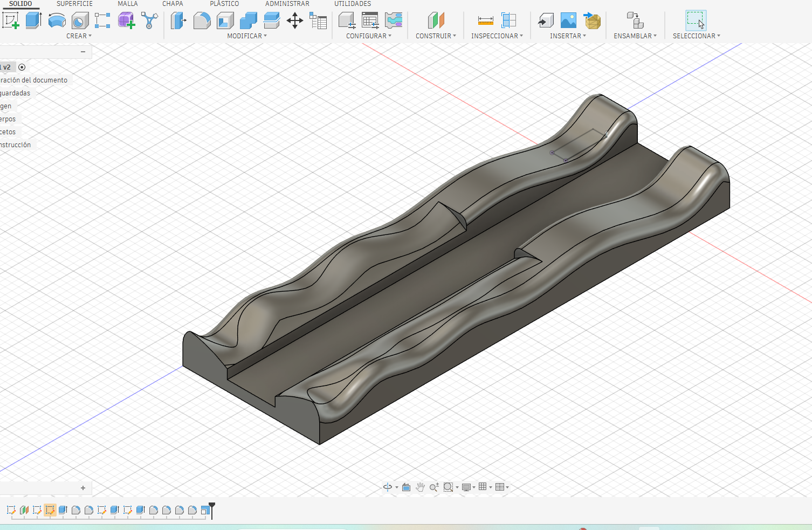Image resolution: width=812 pixels, height=530 pixels.
Task: Open the CREAR dropdown menu
Action: click(79, 36)
